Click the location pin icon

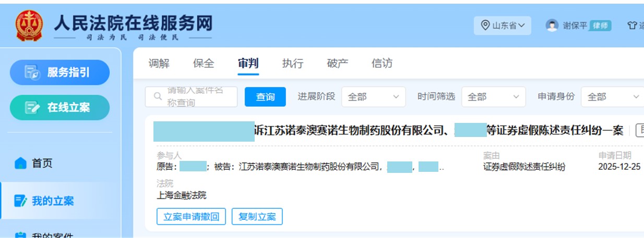[485, 25]
